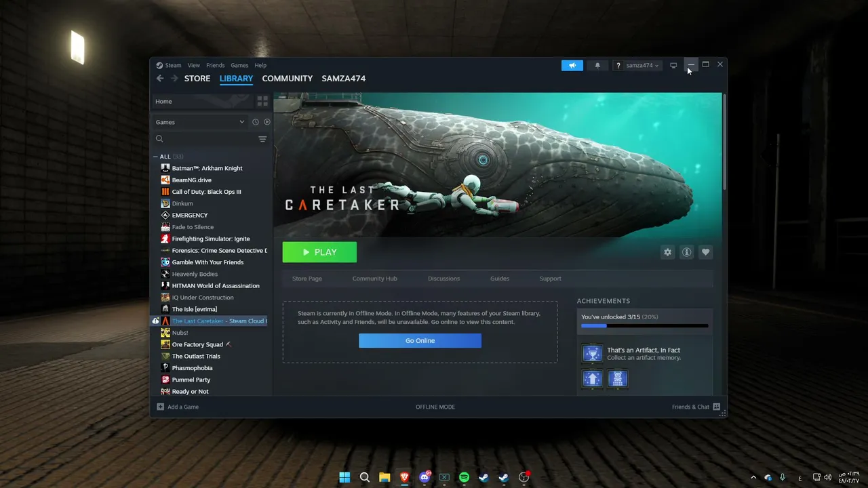Open the Help menu
Screen dimensions: 868x488
click(x=260, y=65)
